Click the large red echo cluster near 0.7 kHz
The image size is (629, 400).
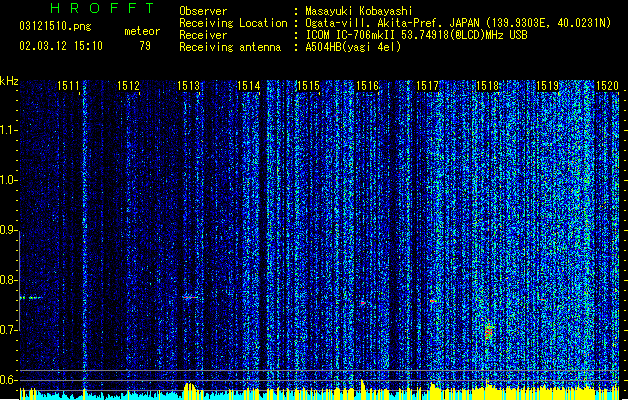click(x=489, y=332)
